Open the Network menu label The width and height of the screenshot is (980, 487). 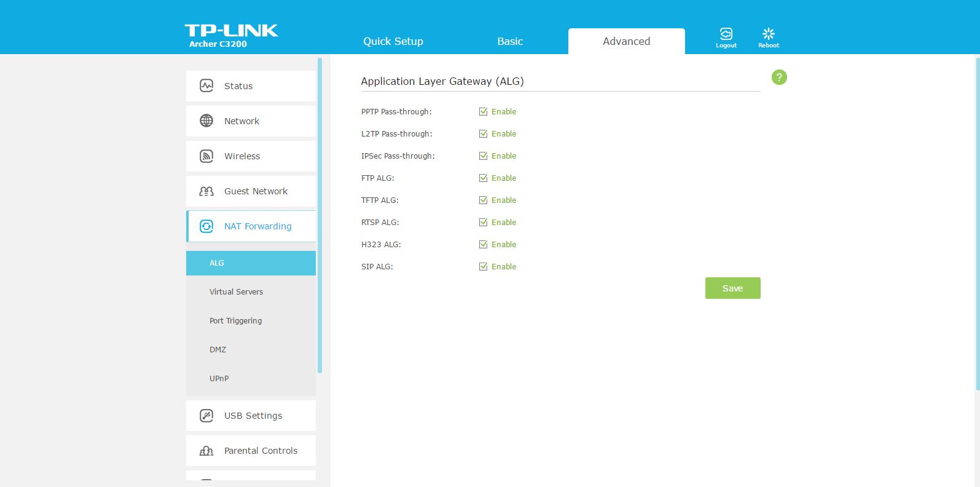tap(241, 121)
